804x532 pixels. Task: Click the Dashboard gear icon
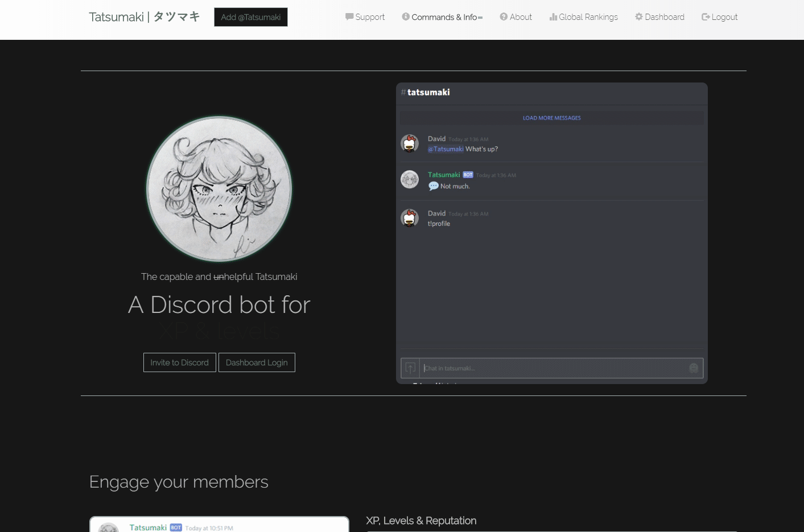(639, 17)
